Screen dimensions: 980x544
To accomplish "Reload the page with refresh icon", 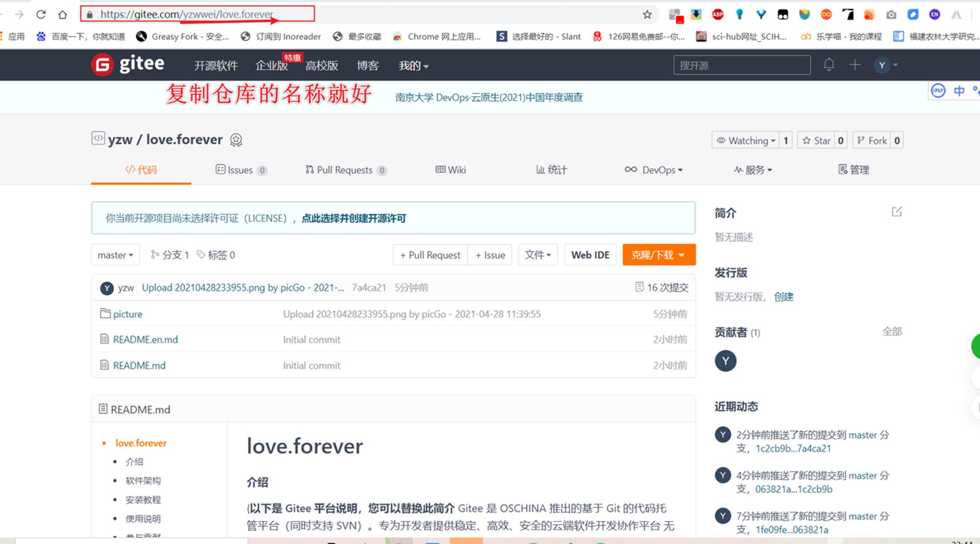I will [41, 14].
